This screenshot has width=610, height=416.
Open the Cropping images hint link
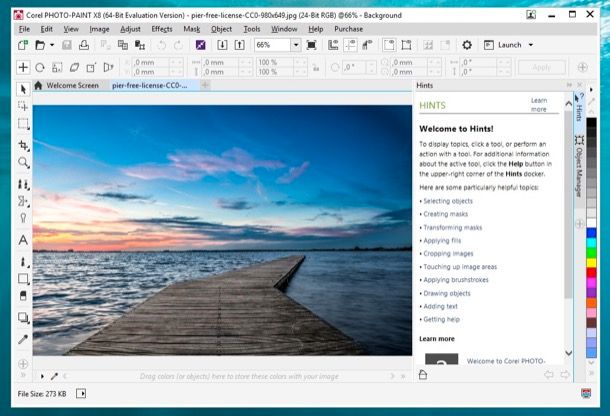pos(448,254)
